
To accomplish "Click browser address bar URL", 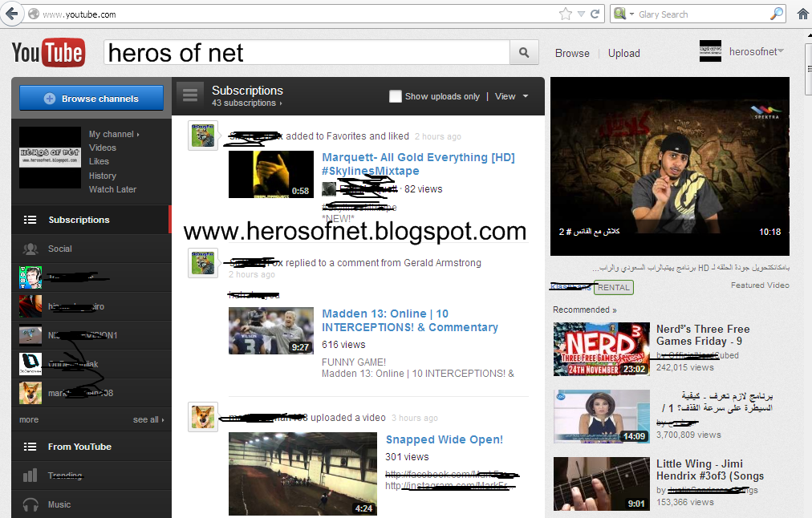I will (x=79, y=14).
